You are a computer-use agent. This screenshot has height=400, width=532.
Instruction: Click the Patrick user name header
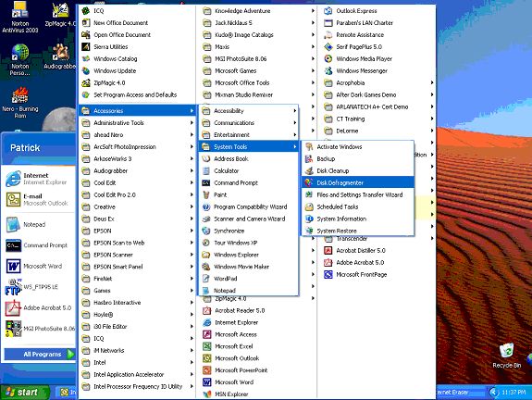[x=25, y=148]
